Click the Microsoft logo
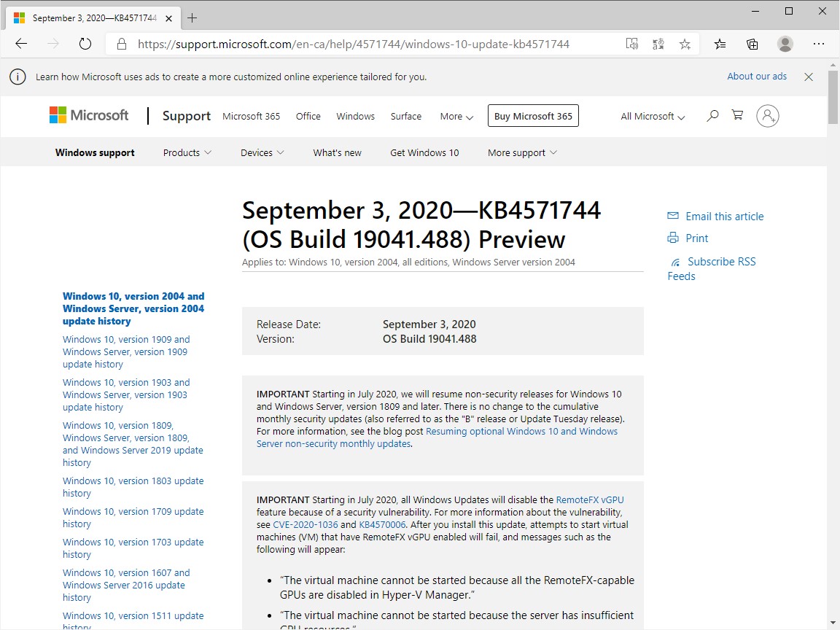 pos(89,115)
